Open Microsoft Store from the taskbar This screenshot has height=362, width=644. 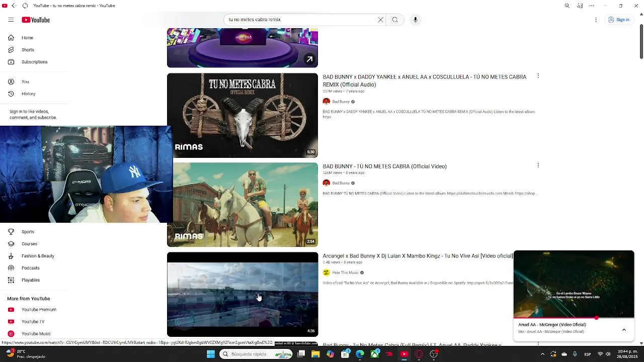tap(345, 354)
